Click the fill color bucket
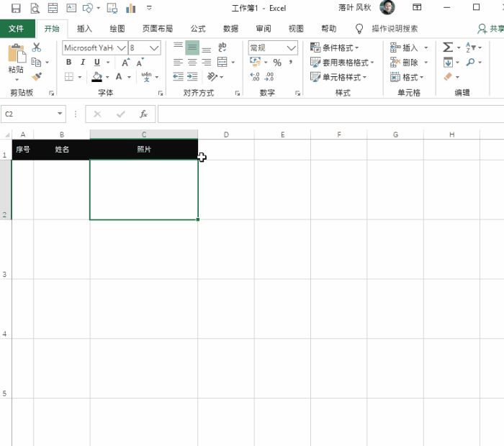Image resolution: width=504 pixels, height=446 pixels. [x=96, y=77]
